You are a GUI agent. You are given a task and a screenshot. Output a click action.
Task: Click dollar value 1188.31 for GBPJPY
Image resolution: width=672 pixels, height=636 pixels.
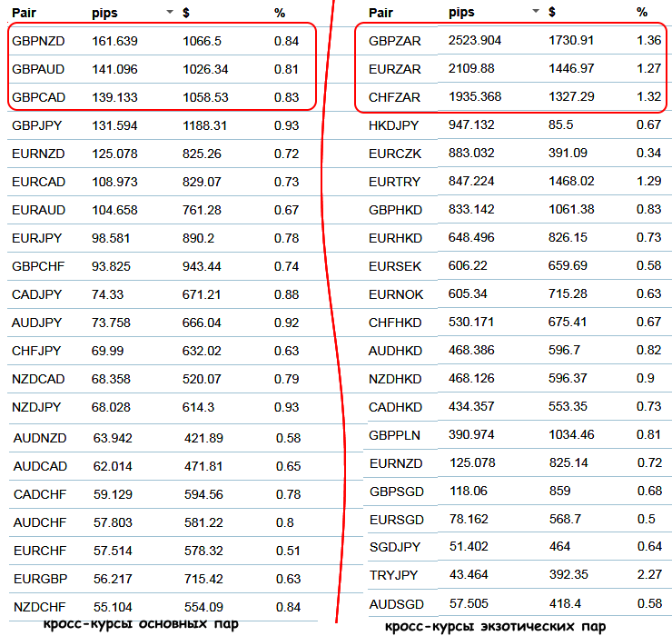point(205,126)
